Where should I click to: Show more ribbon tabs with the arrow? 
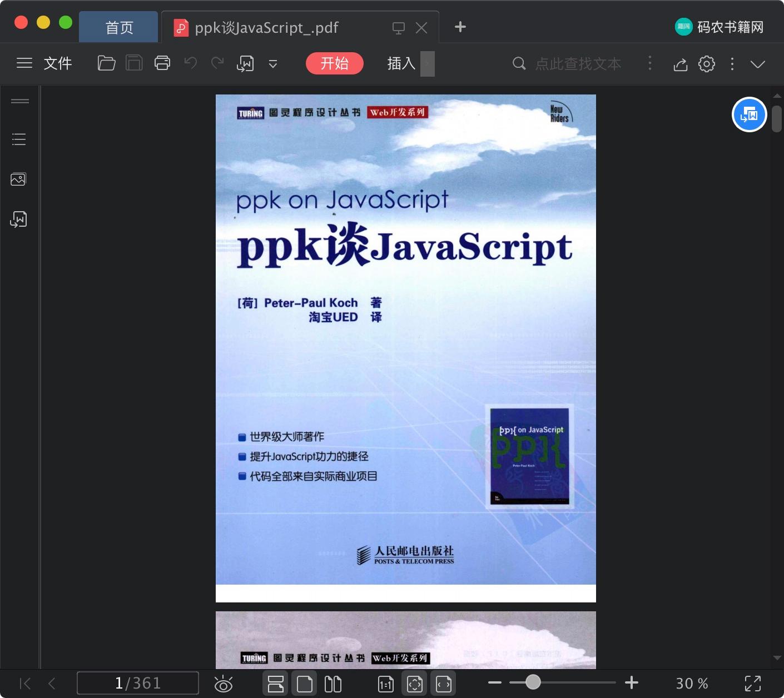[428, 63]
